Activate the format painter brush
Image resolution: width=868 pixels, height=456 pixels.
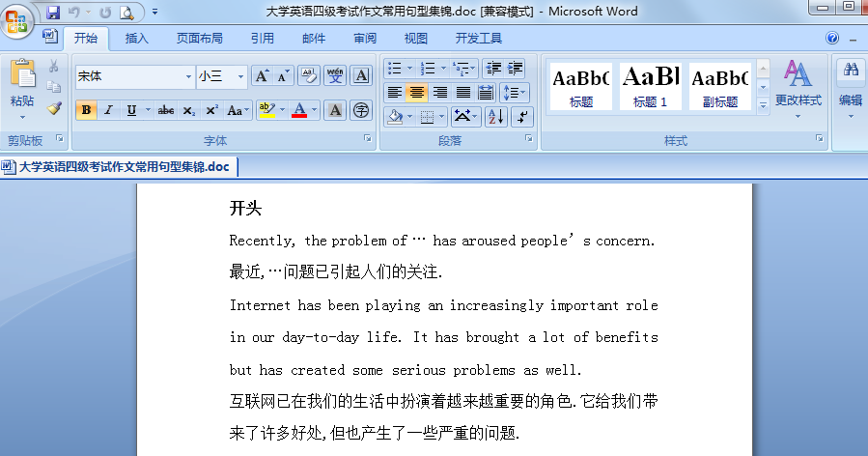point(54,107)
